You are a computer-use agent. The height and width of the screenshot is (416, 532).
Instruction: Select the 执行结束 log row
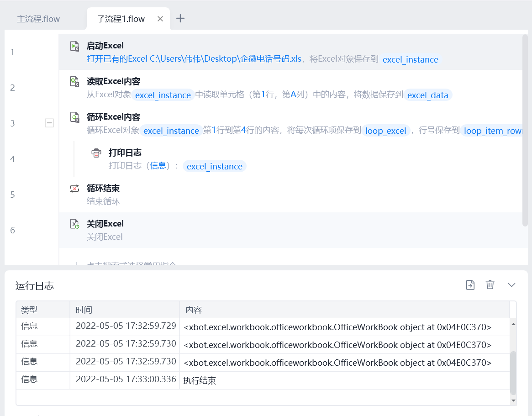tap(263, 380)
